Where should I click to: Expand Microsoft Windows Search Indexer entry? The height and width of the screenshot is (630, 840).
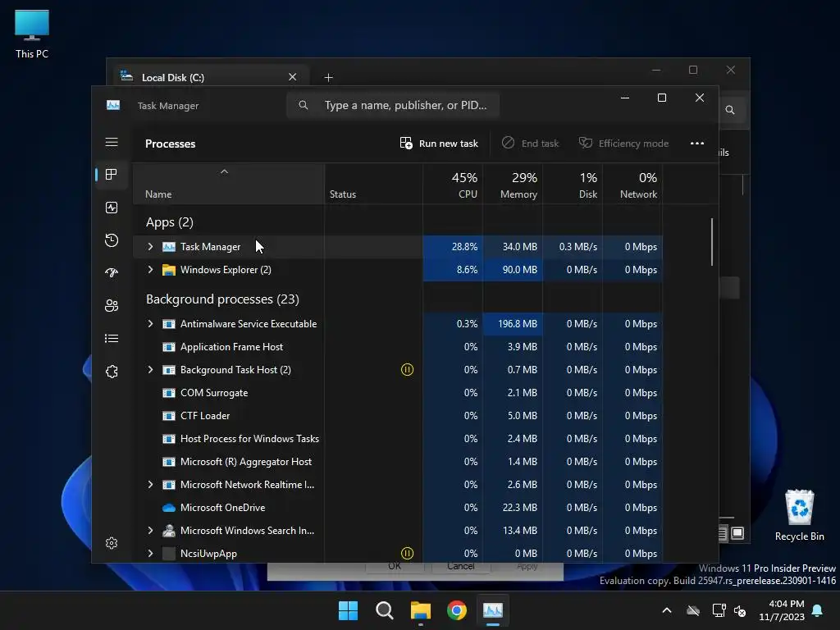pyautogui.click(x=151, y=531)
